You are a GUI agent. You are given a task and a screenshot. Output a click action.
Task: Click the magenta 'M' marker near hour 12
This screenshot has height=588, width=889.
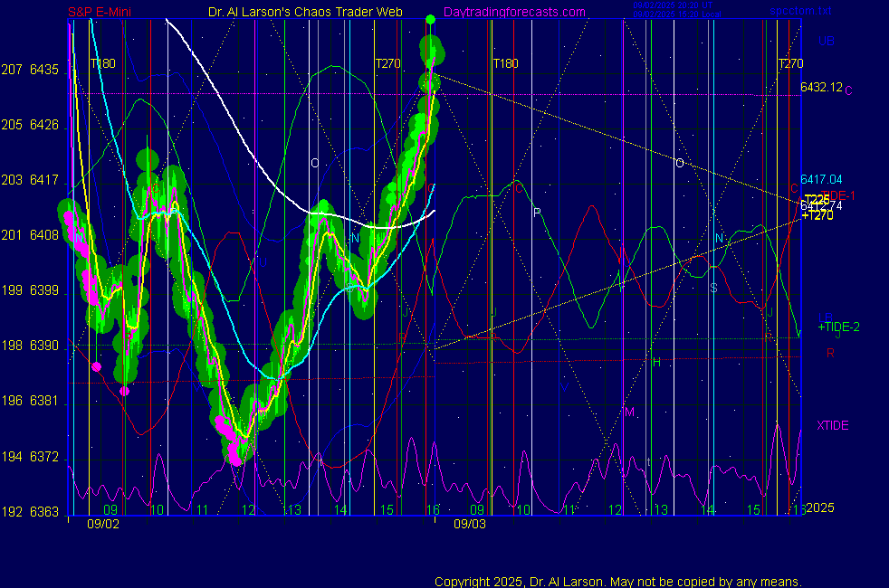(629, 413)
